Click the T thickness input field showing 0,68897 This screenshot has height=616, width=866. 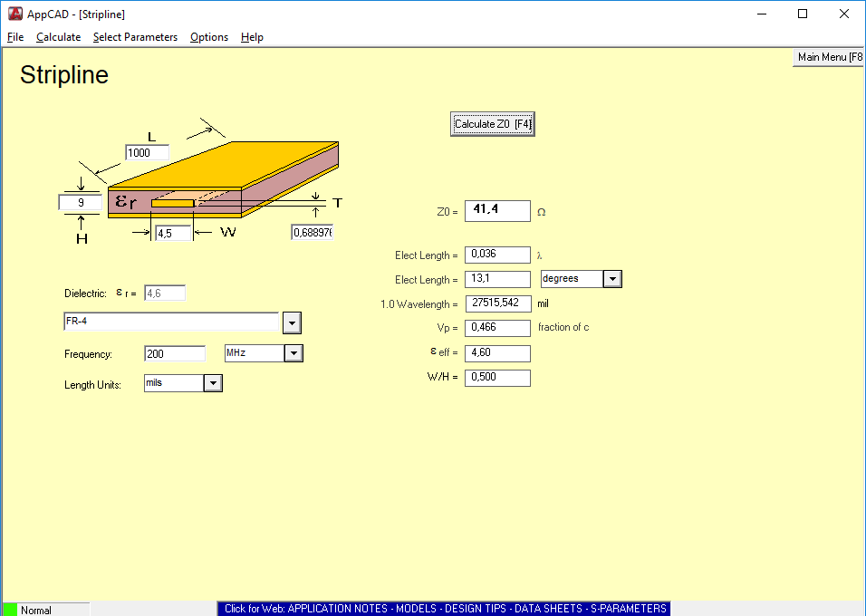click(312, 233)
